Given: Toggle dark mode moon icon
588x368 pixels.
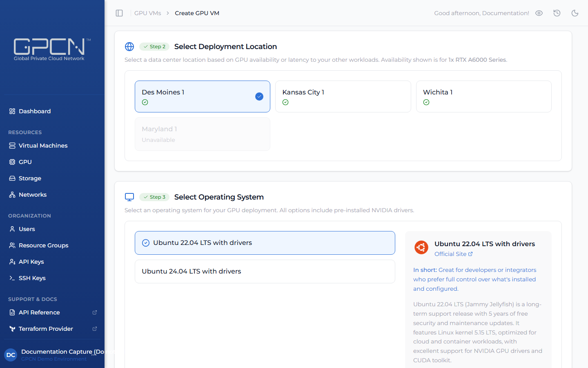Looking at the screenshot, I should point(575,13).
